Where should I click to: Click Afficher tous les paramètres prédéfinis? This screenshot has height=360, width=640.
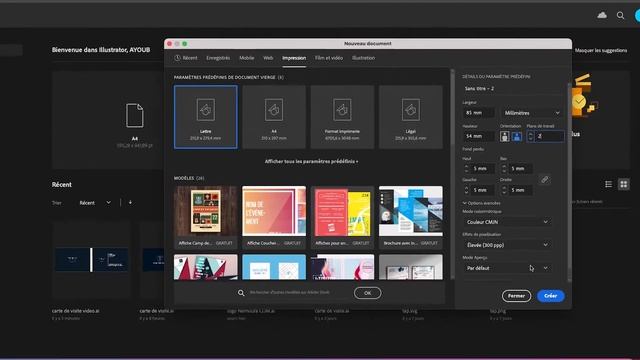(x=311, y=162)
